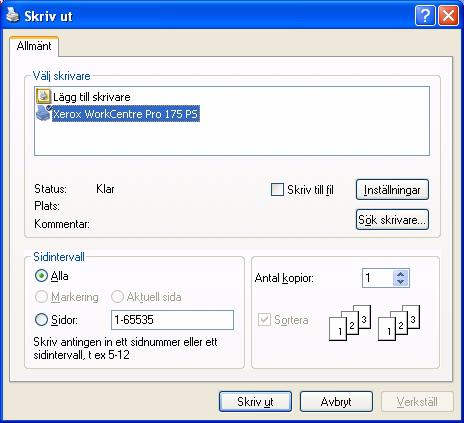Click the collated pages 1-2-3 illustration

(x=374, y=323)
